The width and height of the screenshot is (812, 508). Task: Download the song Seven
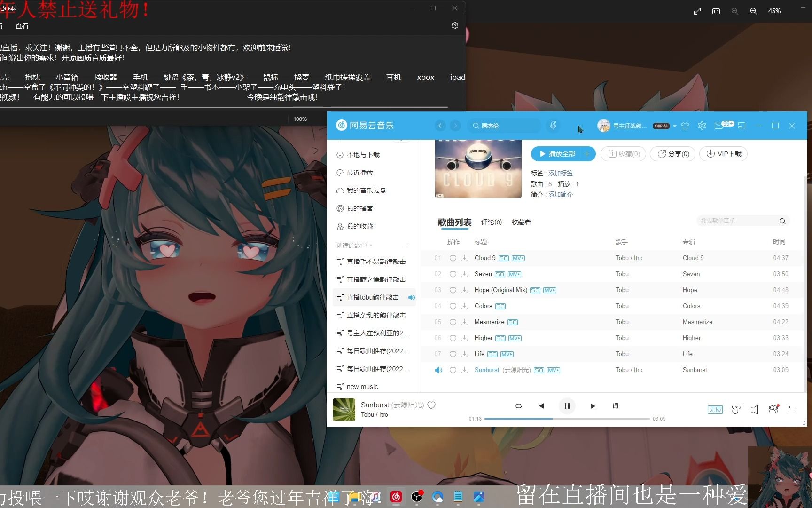tap(464, 274)
